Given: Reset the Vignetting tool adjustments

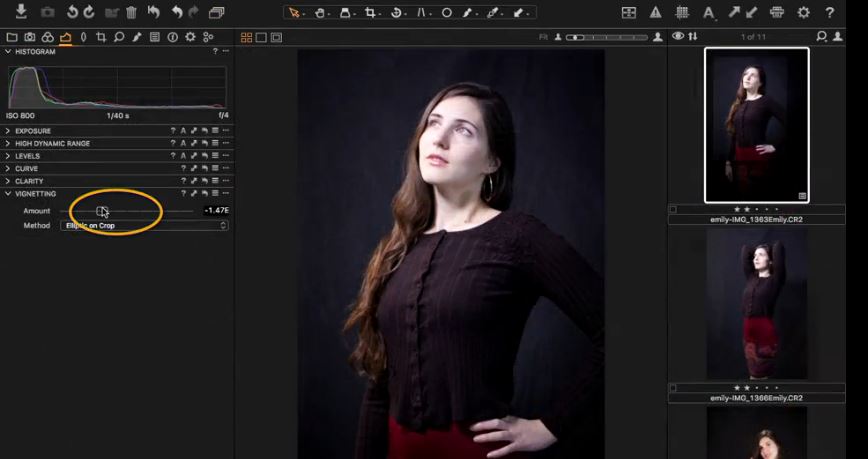Looking at the screenshot, I should (x=204, y=194).
